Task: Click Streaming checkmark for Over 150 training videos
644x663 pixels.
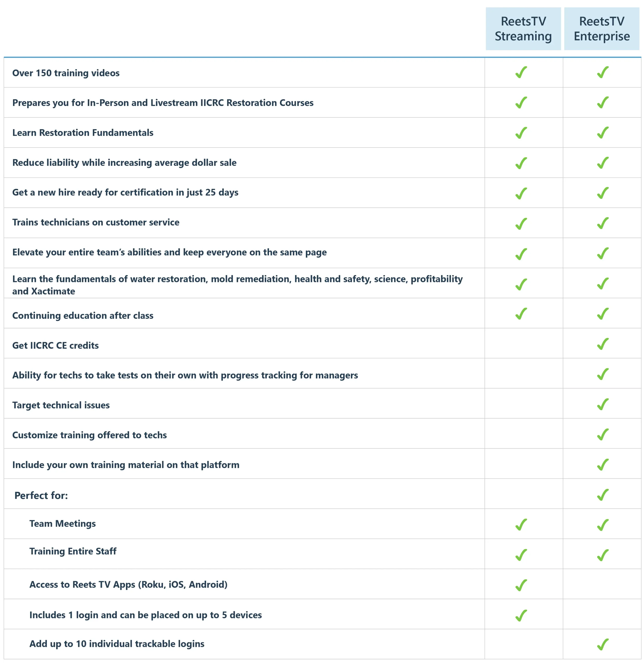Action: pos(521,73)
